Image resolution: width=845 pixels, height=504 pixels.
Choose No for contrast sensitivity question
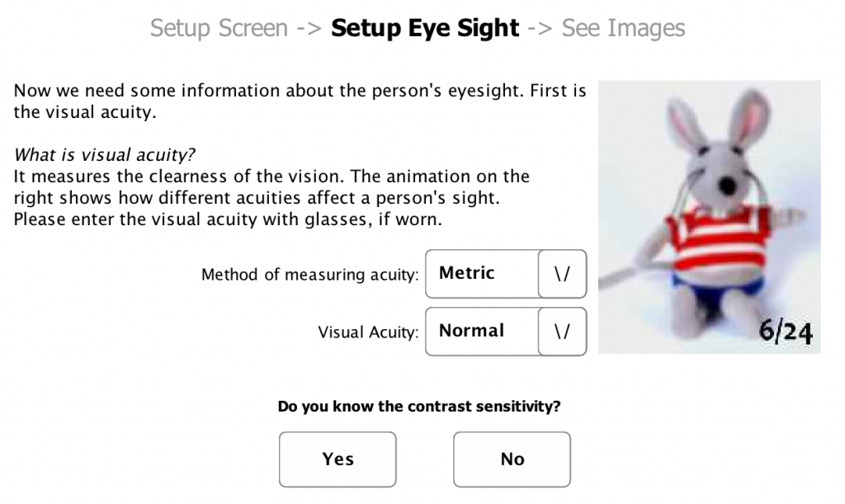pyautogui.click(x=512, y=459)
